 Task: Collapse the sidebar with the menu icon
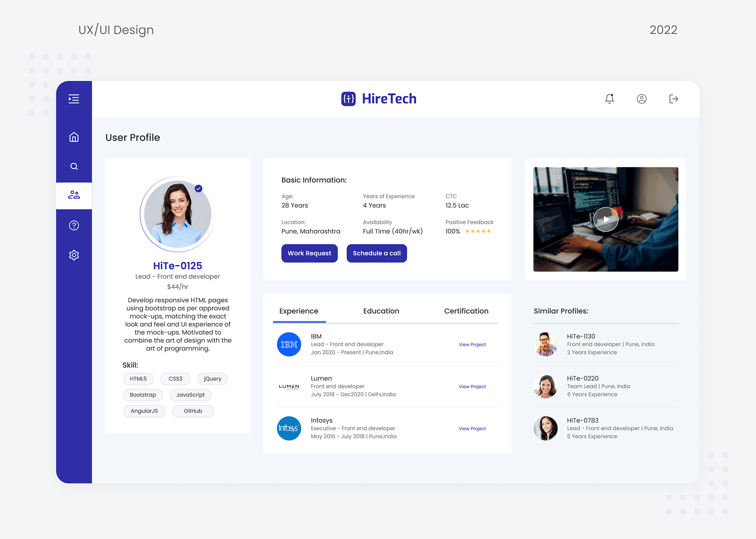(x=74, y=99)
